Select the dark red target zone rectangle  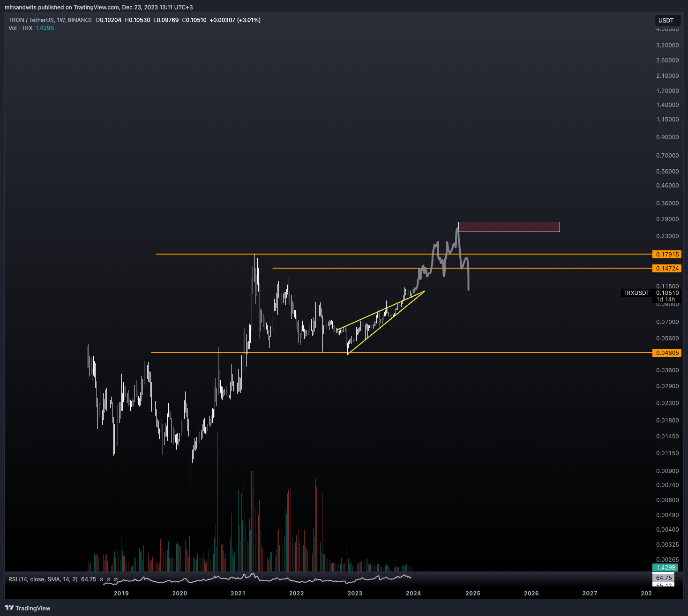pos(509,227)
